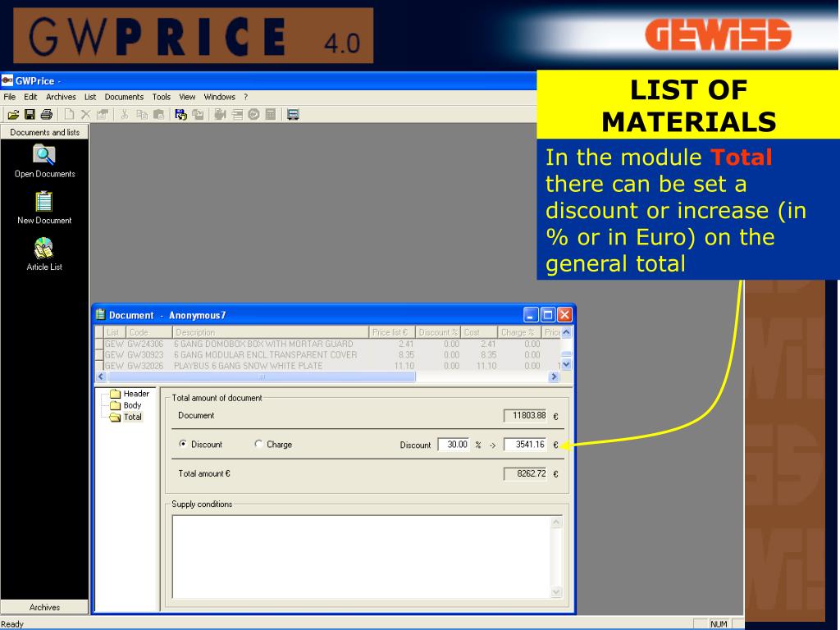Create a New Document from sidebar icon
Viewport: 840px width, 630px height.
(44, 202)
